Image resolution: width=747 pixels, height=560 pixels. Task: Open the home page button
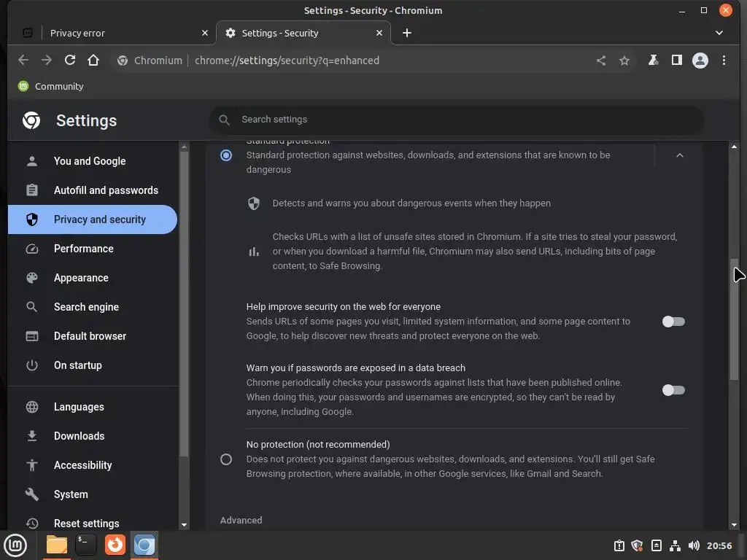click(93, 60)
